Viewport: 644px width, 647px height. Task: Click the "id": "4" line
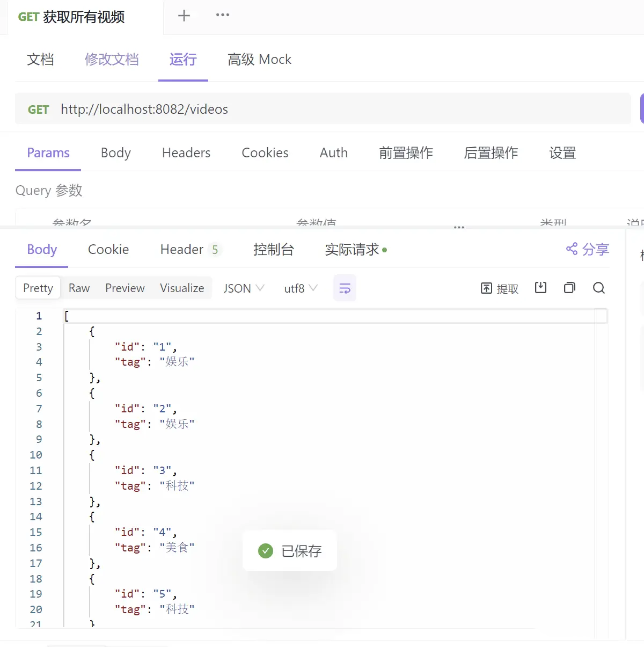145,532
